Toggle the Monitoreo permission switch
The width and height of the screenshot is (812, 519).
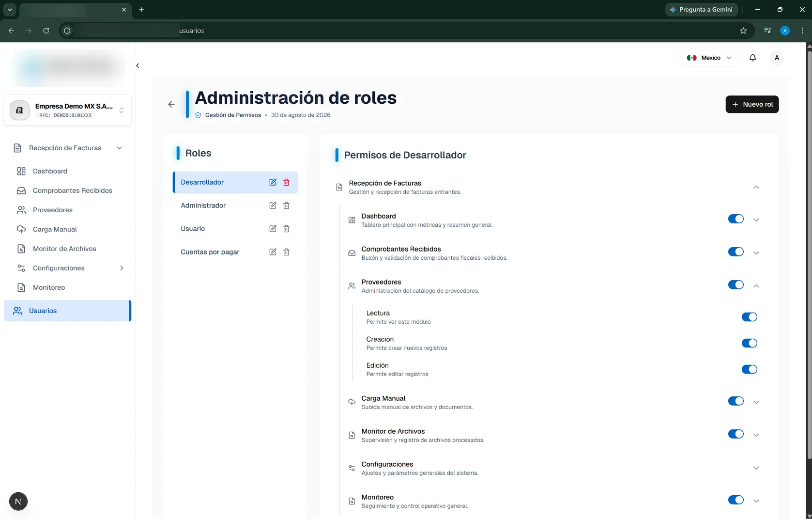point(735,500)
